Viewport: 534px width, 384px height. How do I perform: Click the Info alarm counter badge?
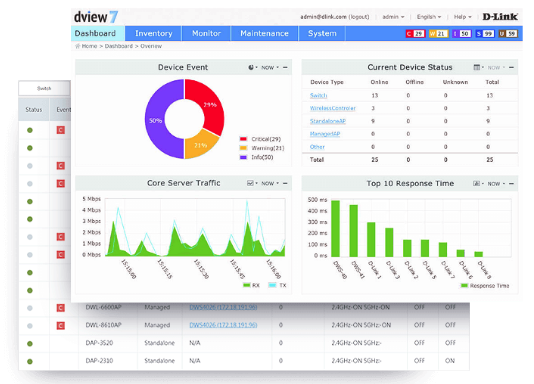pyautogui.click(x=461, y=34)
